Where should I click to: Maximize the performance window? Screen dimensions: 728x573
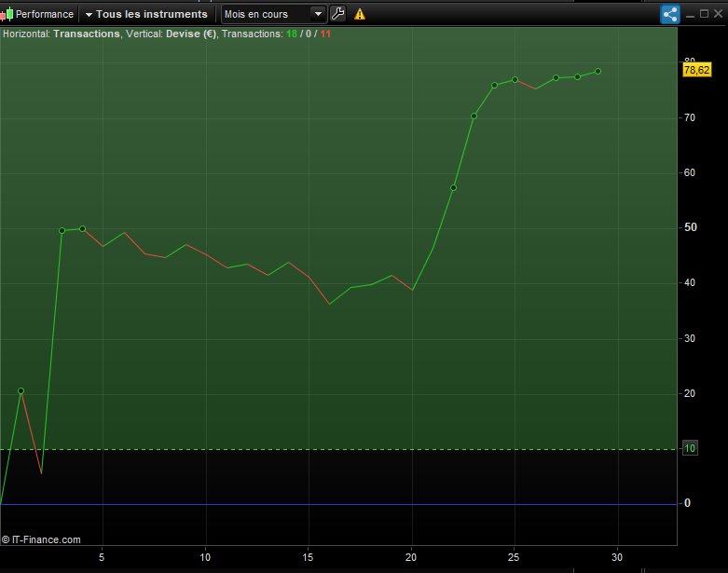pyautogui.click(x=704, y=14)
